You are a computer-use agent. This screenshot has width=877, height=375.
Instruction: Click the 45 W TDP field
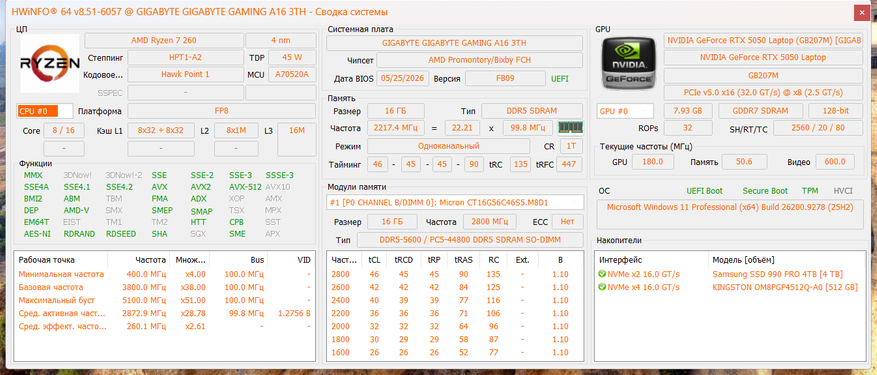(293, 58)
